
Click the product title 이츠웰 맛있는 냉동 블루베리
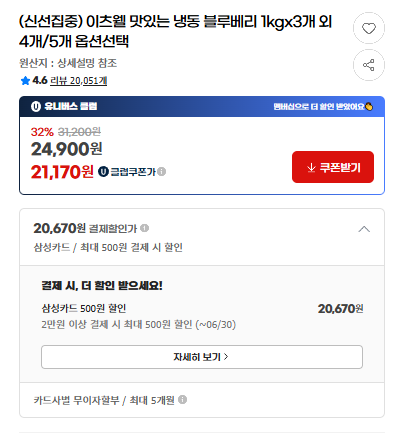[176, 31]
